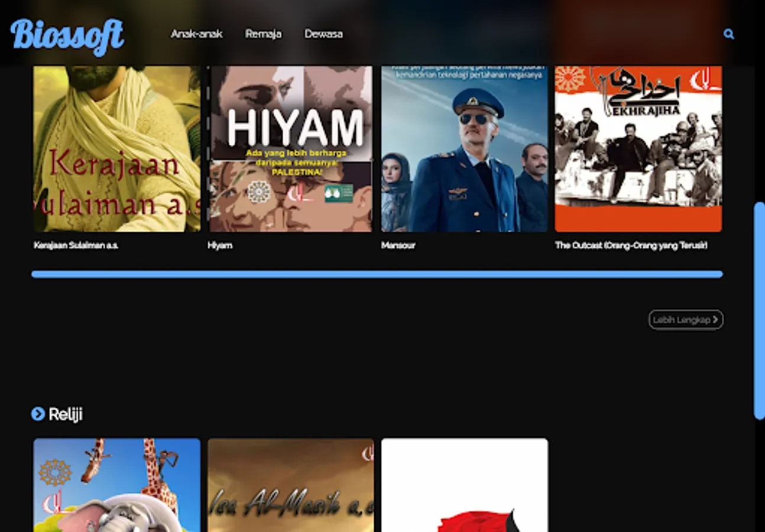The image size is (765, 532).
Task: Click the search magnifier icon
Action: click(x=728, y=34)
